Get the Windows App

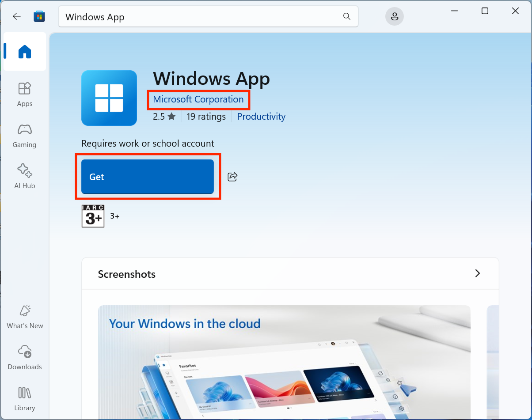[x=148, y=176]
